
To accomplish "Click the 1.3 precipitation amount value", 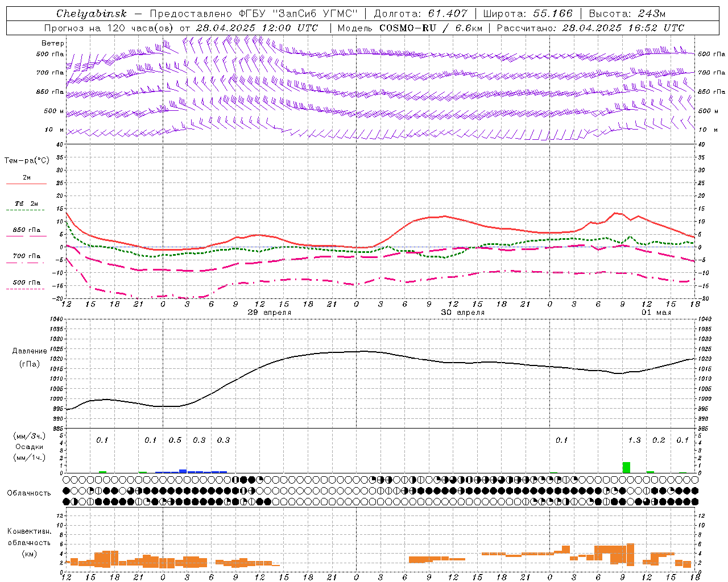I will click(x=634, y=440).
